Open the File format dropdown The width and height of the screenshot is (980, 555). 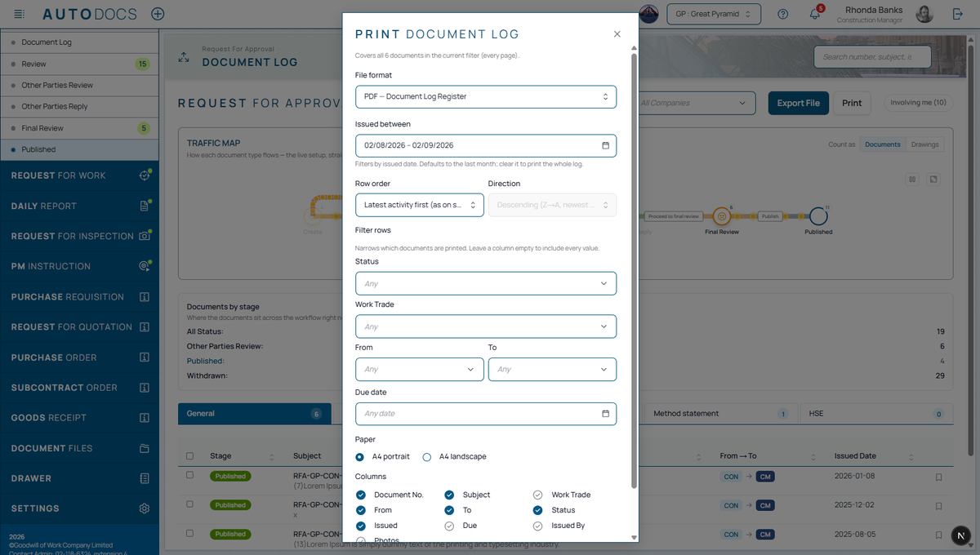pyautogui.click(x=486, y=96)
